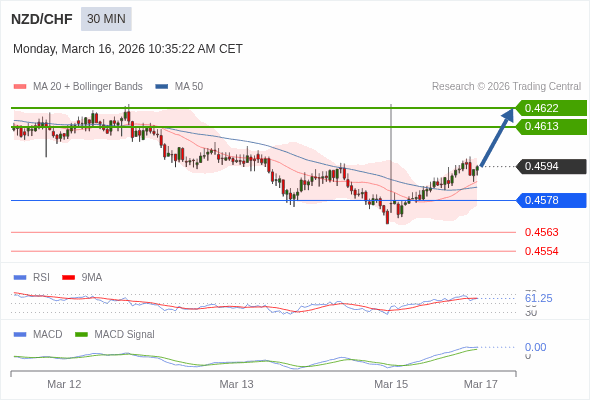Click the 'MACD Signal' legend label
The image size is (590, 400).
point(124,335)
